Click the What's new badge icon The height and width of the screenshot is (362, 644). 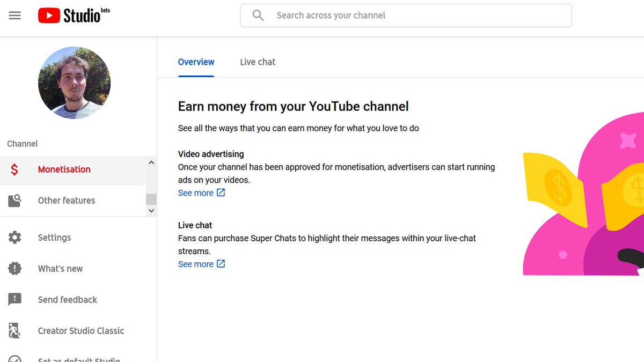click(14, 269)
